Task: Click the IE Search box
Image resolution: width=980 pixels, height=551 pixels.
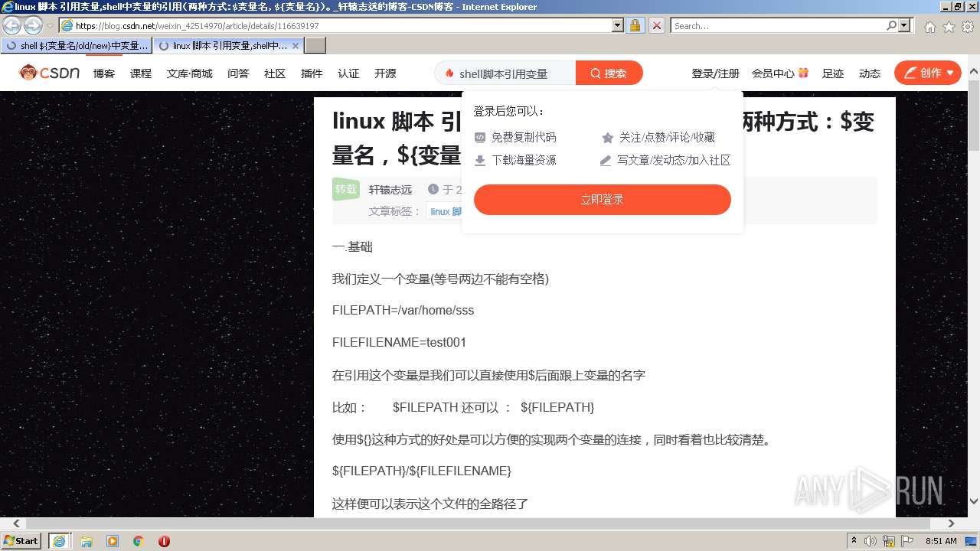Action: (x=778, y=26)
